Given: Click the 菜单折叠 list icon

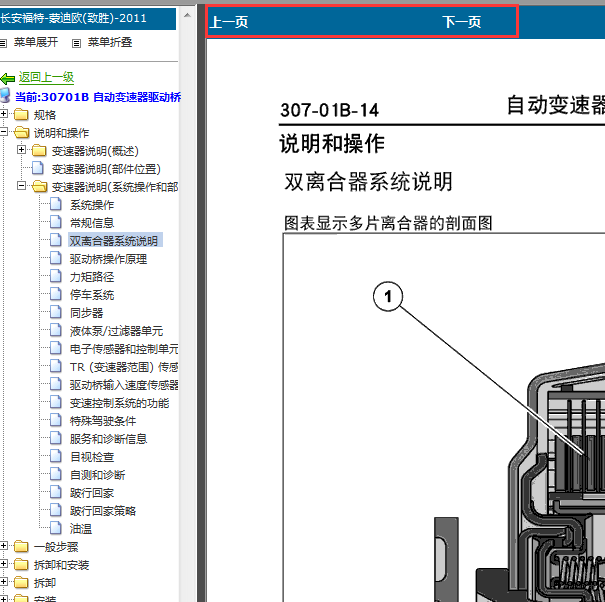Looking at the screenshot, I should pyautogui.click(x=76, y=43).
